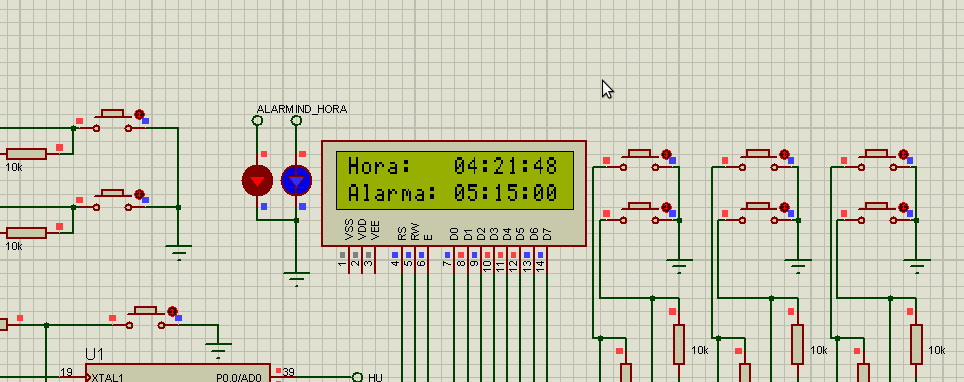Screen dimensions: 964x382
Task: Select the RW pin label on LCD
Action: pyautogui.click(x=415, y=233)
